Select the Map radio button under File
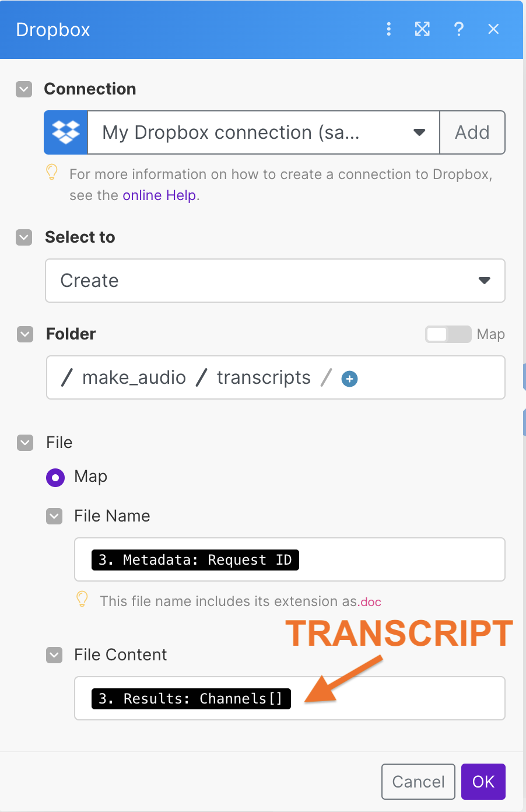526x812 pixels. pos(55,478)
